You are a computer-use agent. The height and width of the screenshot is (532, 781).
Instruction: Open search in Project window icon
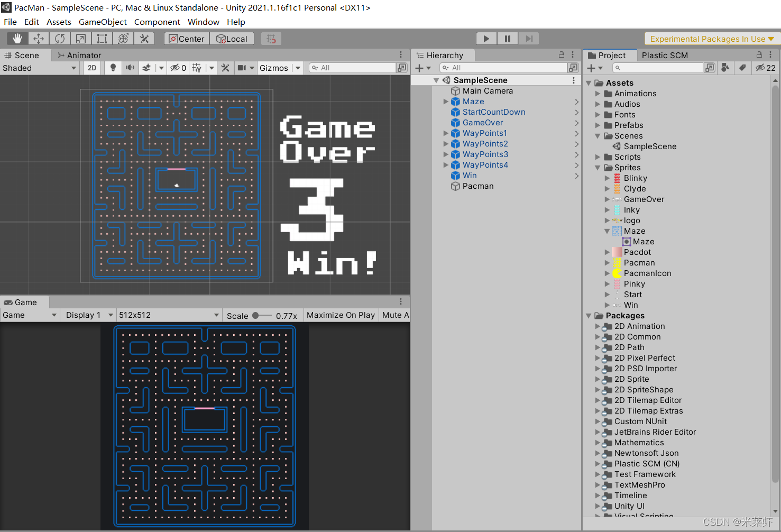710,68
